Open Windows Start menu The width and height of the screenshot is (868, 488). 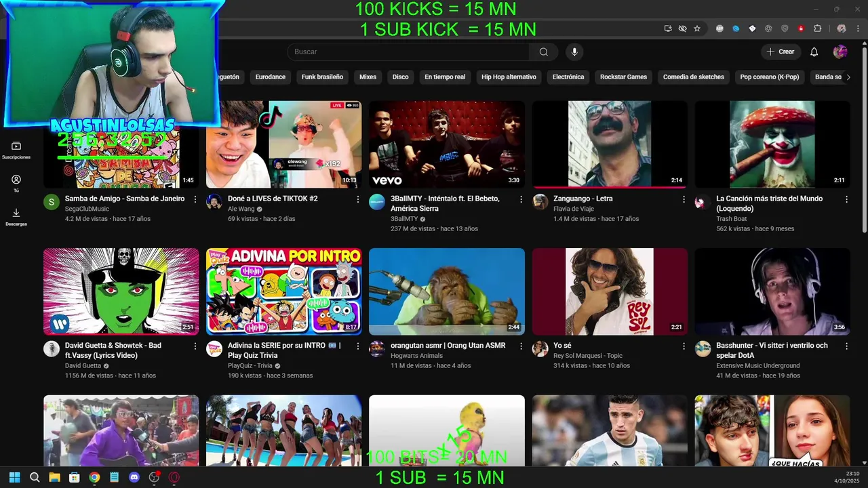click(x=14, y=477)
